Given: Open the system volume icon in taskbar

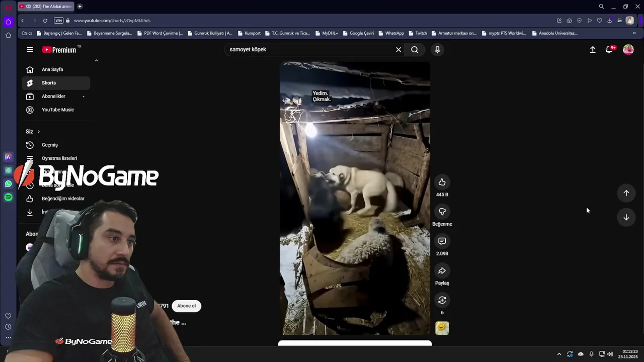Looking at the screenshot, I should pyautogui.click(x=610, y=354).
